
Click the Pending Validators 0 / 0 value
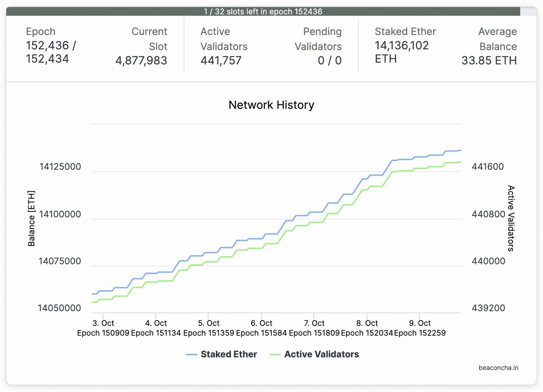tap(329, 61)
